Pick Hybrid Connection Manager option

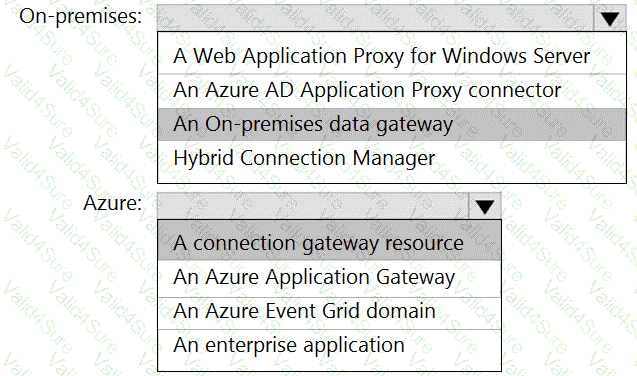(392, 158)
